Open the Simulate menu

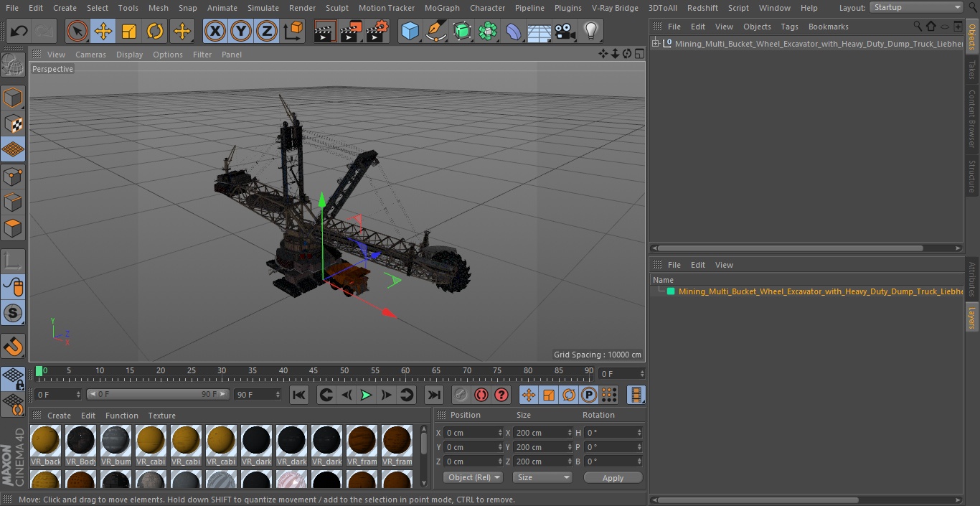(x=263, y=8)
